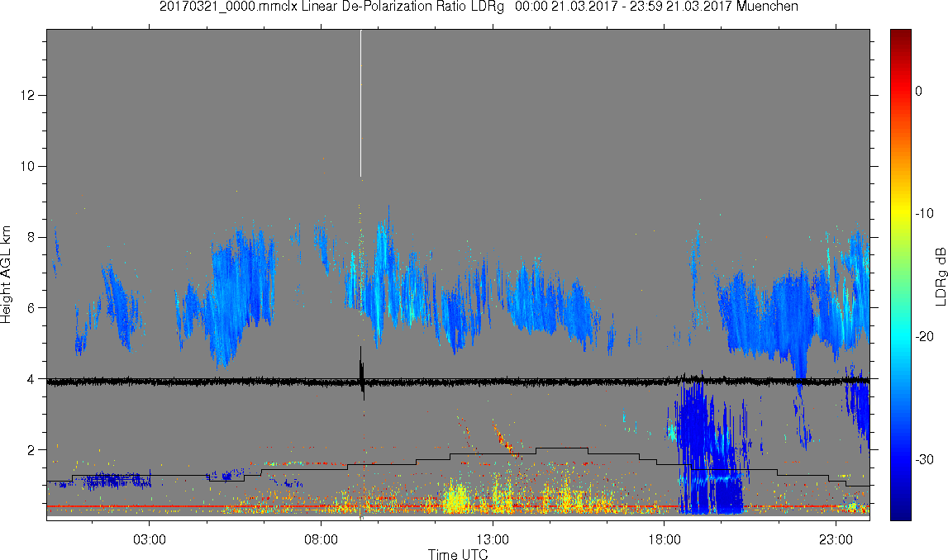This screenshot has height=560, width=948.
Task: Click the '23:00' time tick label
Action: (836, 539)
